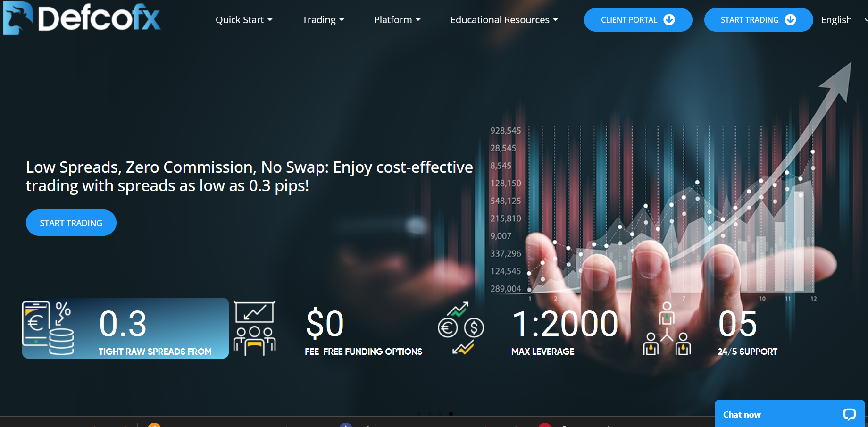Click the tight raw spreads euro icon
The width and height of the screenshot is (868, 427).
click(48, 328)
